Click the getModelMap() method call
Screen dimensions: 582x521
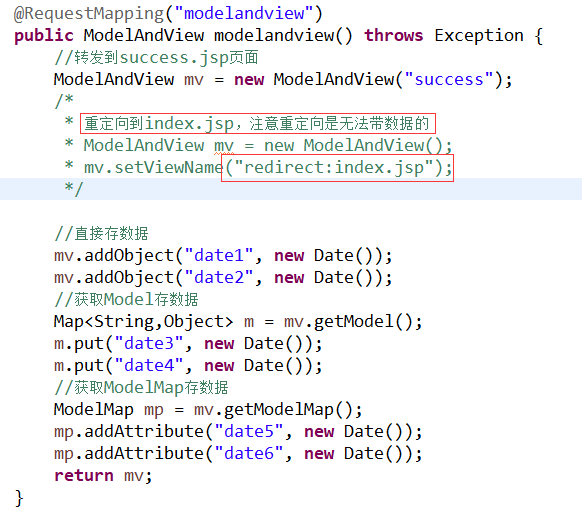(288, 410)
